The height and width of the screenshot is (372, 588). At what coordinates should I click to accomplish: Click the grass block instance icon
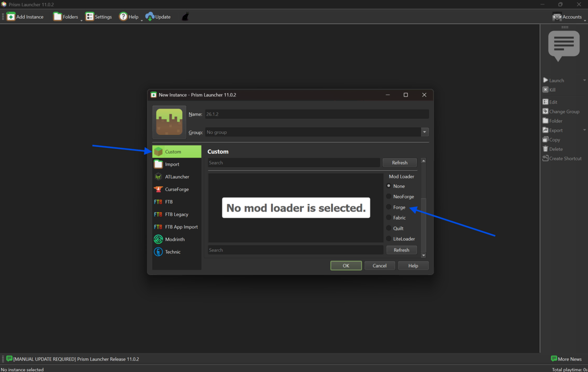pos(169,122)
